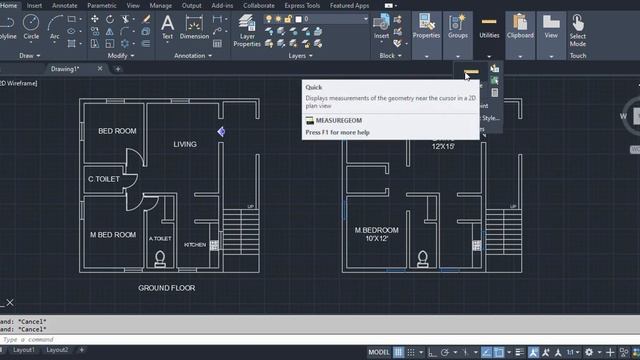Open the Layer Properties manager

tap(247, 30)
